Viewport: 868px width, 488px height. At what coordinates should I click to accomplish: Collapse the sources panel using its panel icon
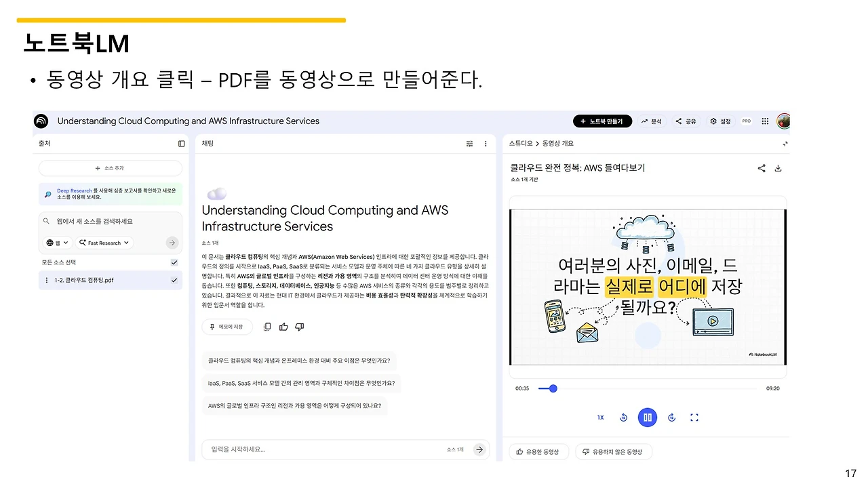[x=181, y=143]
